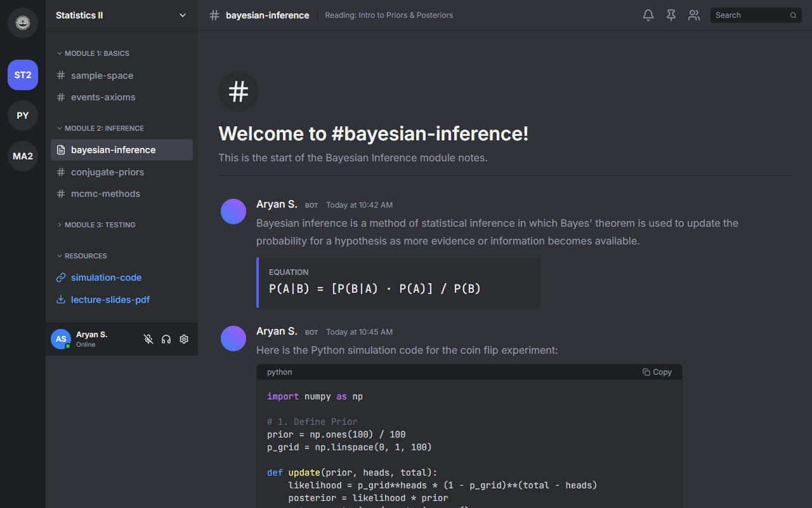This screenshot has width=812, height=508.
Task: Toggle microphone mute in user panel
Action: (148, 339)
